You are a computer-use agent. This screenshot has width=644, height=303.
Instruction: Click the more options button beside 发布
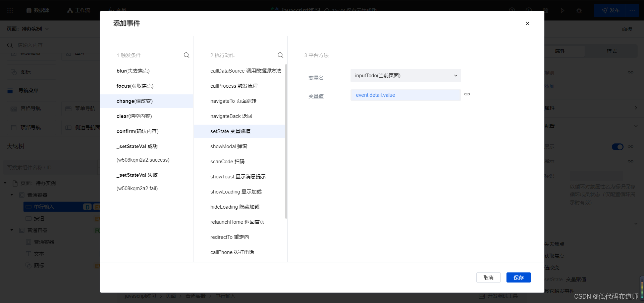632,10
